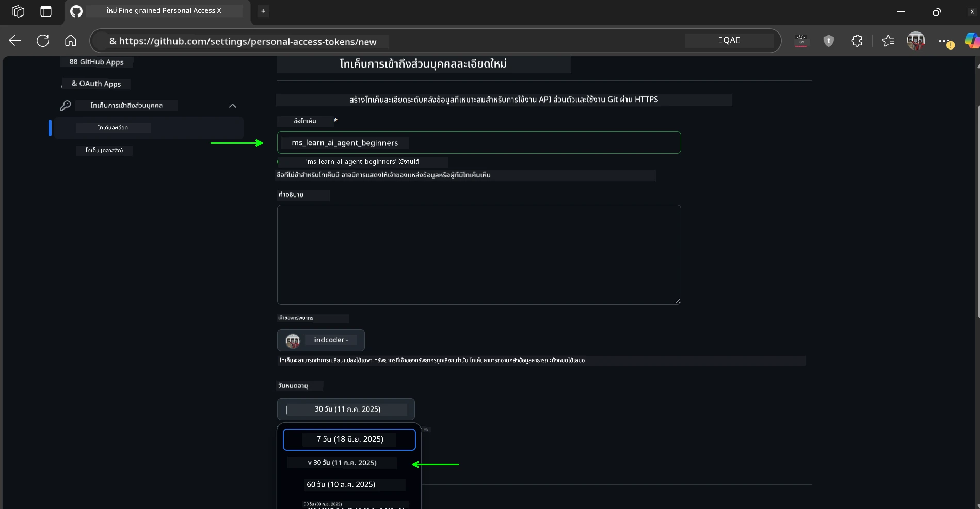This screenshot has height=509, width=980.
Task: Open Copilot from the toolbar
Action: coord(972,41)
